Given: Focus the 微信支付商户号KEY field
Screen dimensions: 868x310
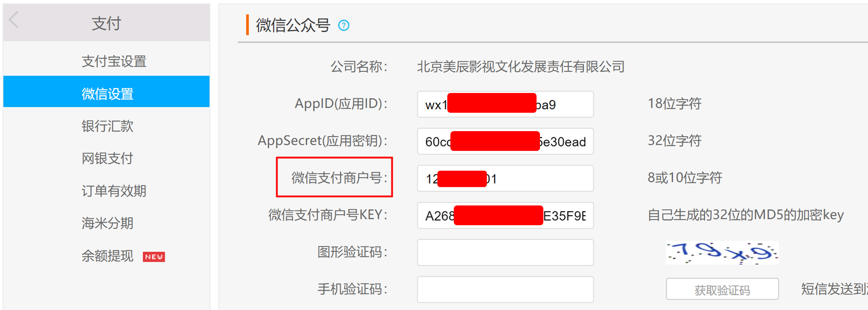Looking at the screenshot, I should coord(505,215).
